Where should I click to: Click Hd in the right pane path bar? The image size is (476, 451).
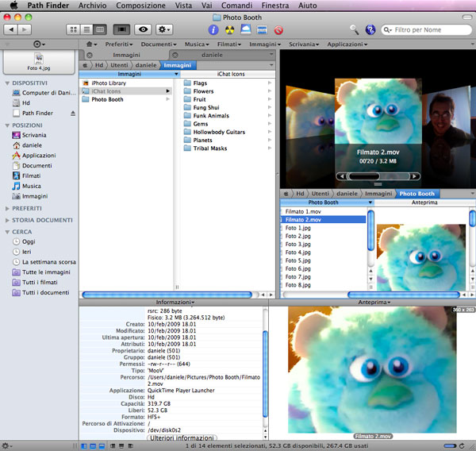point(300,194)
